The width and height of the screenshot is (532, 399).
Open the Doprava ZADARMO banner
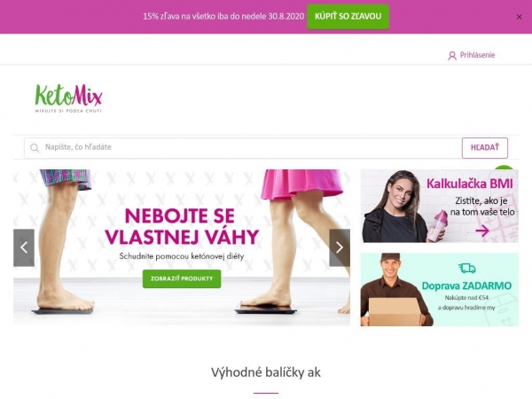coord(440,289)
